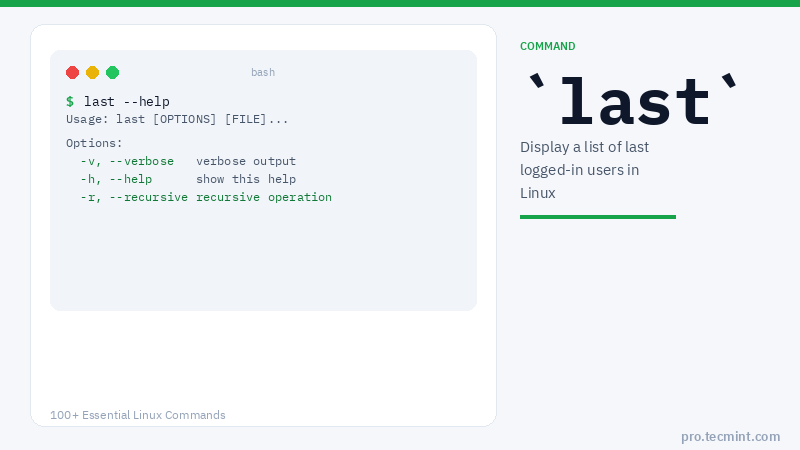The width and height of the screenshot is (800, 450).
Task: Click the red close dot in terminal
Action: pyautogui.click(x=72, y=72)
